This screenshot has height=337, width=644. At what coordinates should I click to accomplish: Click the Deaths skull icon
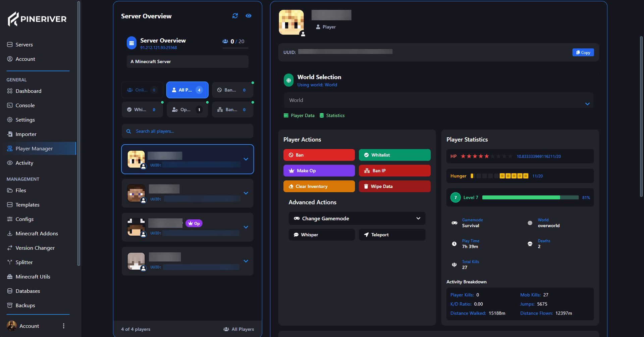pos(530,244)
